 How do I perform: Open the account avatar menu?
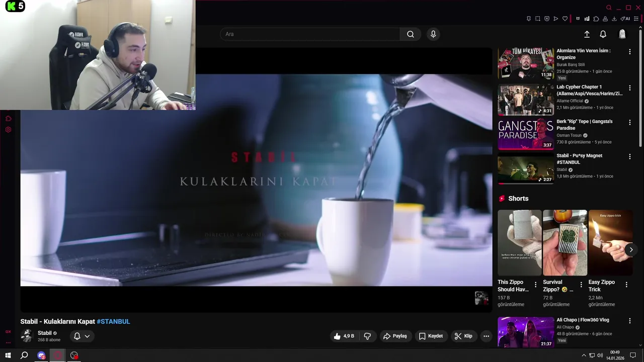click(622, 34)
